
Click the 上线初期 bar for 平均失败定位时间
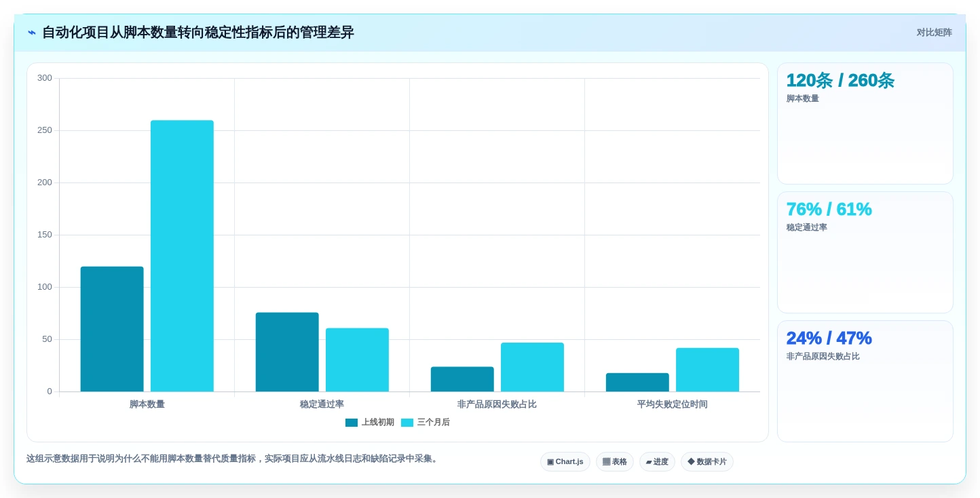pyautogui.click(x=637, y=382)
